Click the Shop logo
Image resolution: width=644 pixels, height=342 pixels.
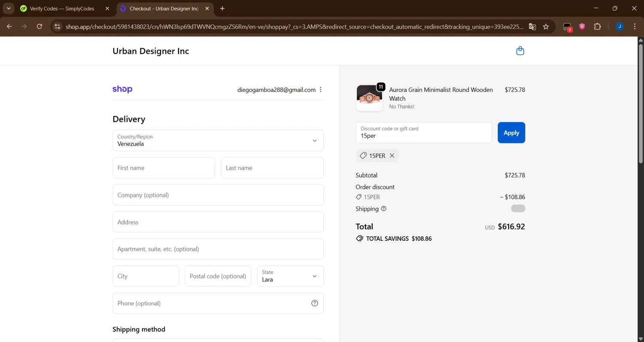click(122, 89)
